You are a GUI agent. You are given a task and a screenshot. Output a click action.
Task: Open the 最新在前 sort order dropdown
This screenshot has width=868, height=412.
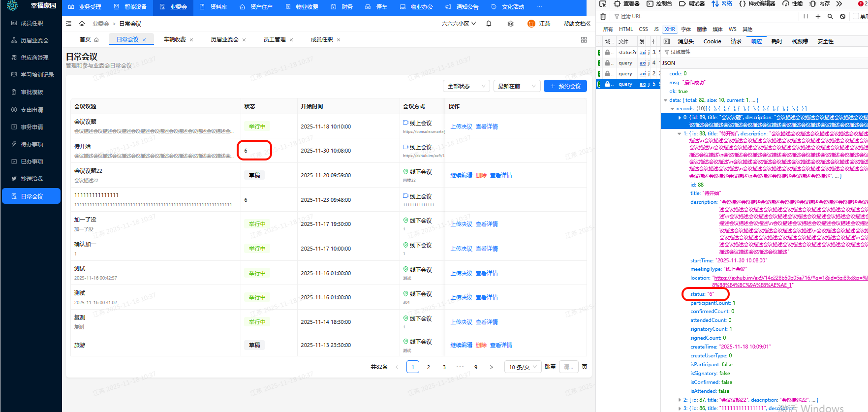pos(517,86)
